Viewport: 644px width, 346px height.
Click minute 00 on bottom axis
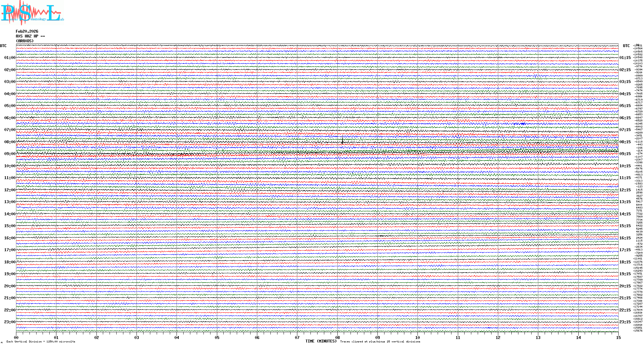click(16, 337)
